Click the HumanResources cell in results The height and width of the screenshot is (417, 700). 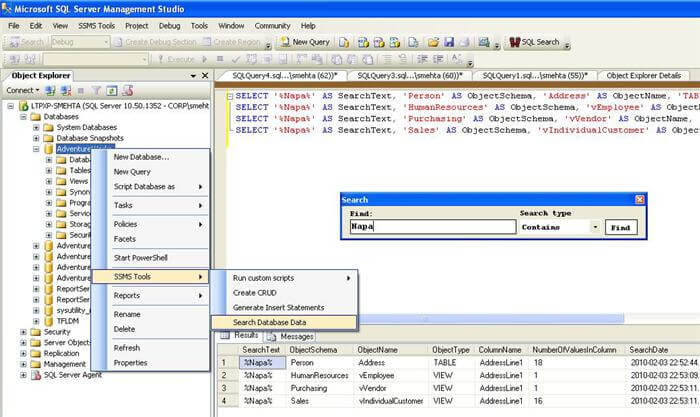tap(320, 376)
